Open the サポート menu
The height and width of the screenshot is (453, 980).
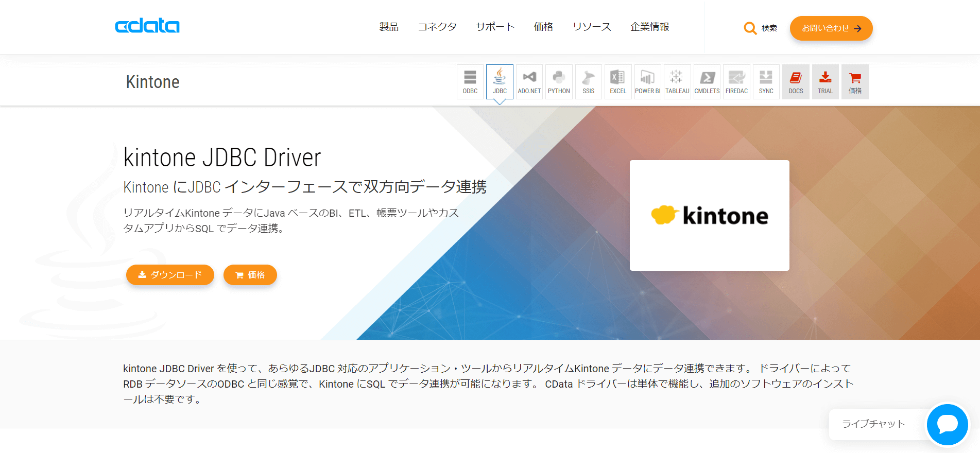(495, 27)
